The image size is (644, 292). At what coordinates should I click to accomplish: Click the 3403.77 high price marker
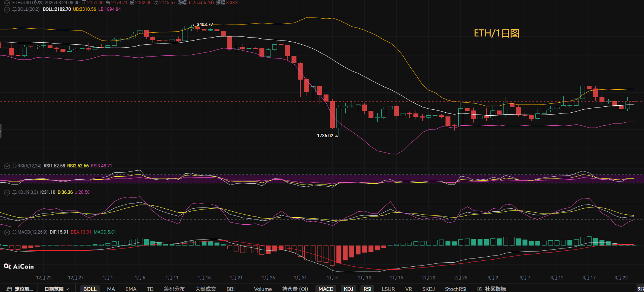point(205,25)
